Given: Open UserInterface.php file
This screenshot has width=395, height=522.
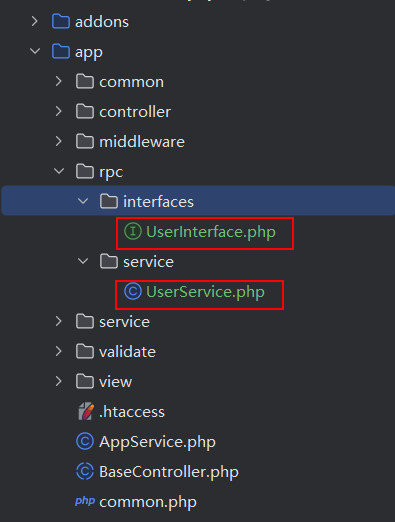Looking at the screenshot, I should pyautogui.click(x=211, y=232).
